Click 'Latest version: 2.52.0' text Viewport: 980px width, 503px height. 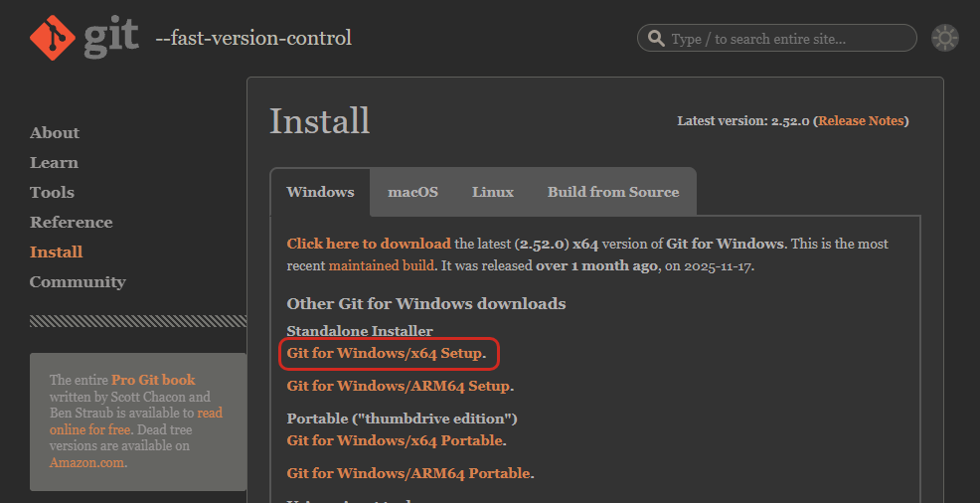coord(743,121)
